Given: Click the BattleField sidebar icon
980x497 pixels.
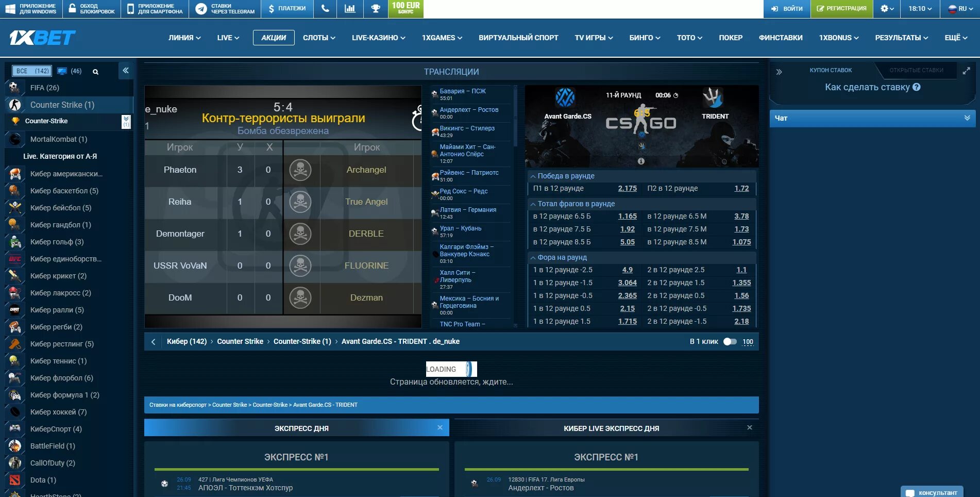Looking at the screenshot, I should (15, 446).
